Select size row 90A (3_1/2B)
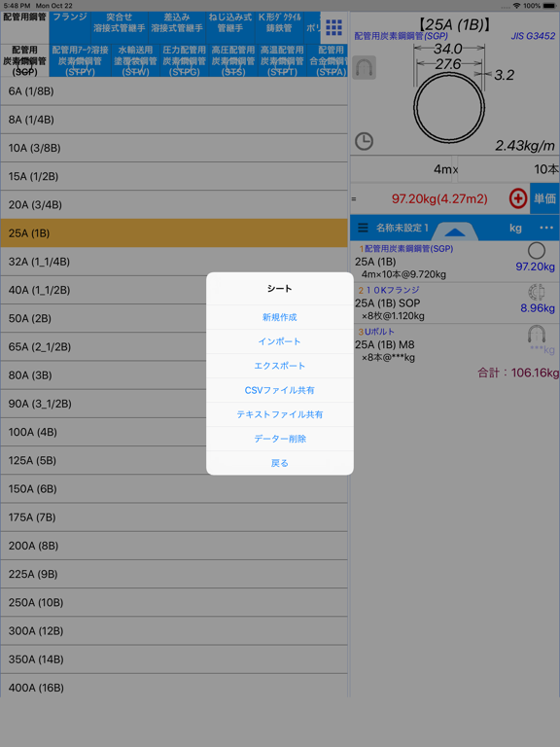This screenshot has height=747, width=560. [174, 404]
